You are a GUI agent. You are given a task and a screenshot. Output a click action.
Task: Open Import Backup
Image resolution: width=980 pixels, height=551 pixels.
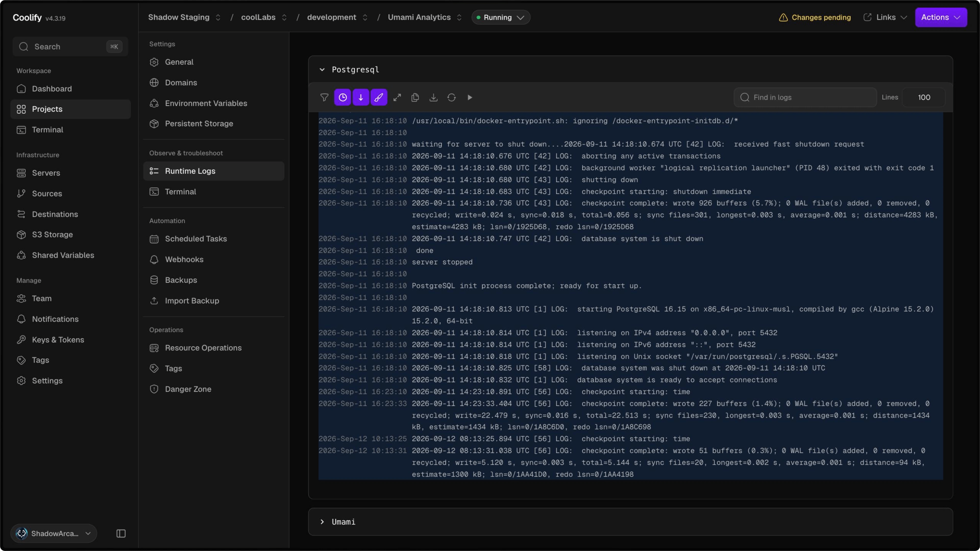[x=214, y=301]
